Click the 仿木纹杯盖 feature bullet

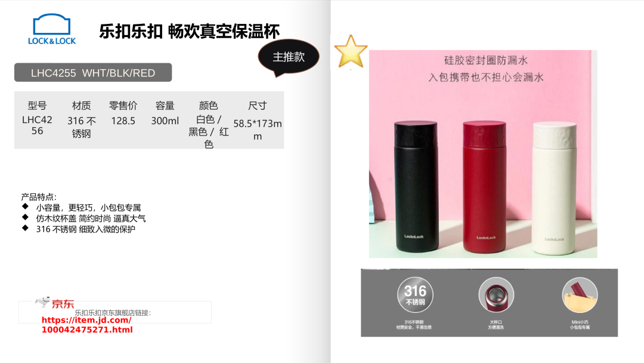click(91, 219)
